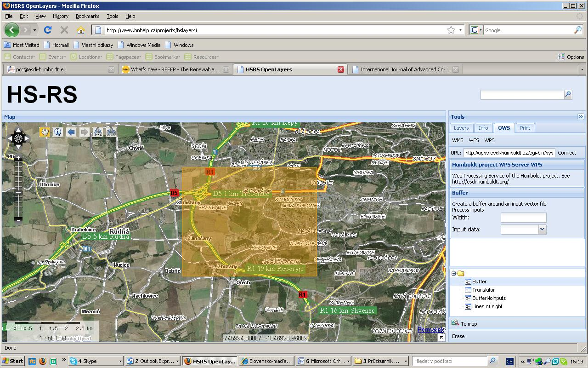Open toolbar Options button
The height and width of the screenshot is (368, 588).
[x=571, y=57]
